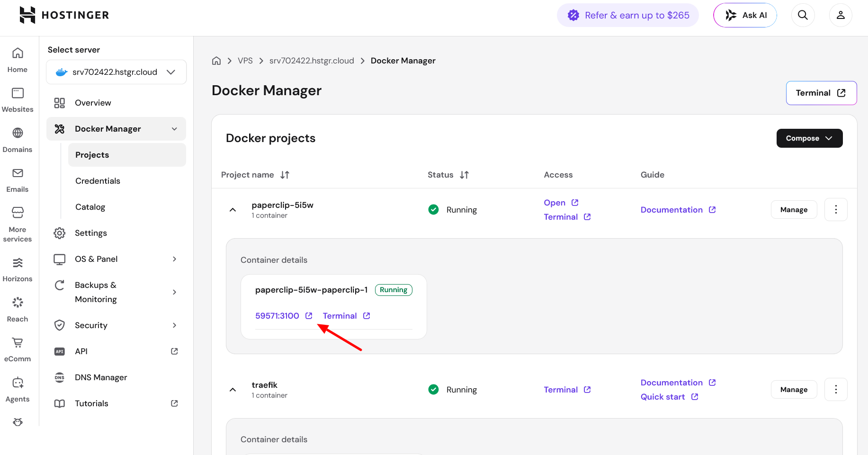Open kebab menu for paperclip-5i5w
The height and width of the screenshot is (455, 868).
point(836,209)
